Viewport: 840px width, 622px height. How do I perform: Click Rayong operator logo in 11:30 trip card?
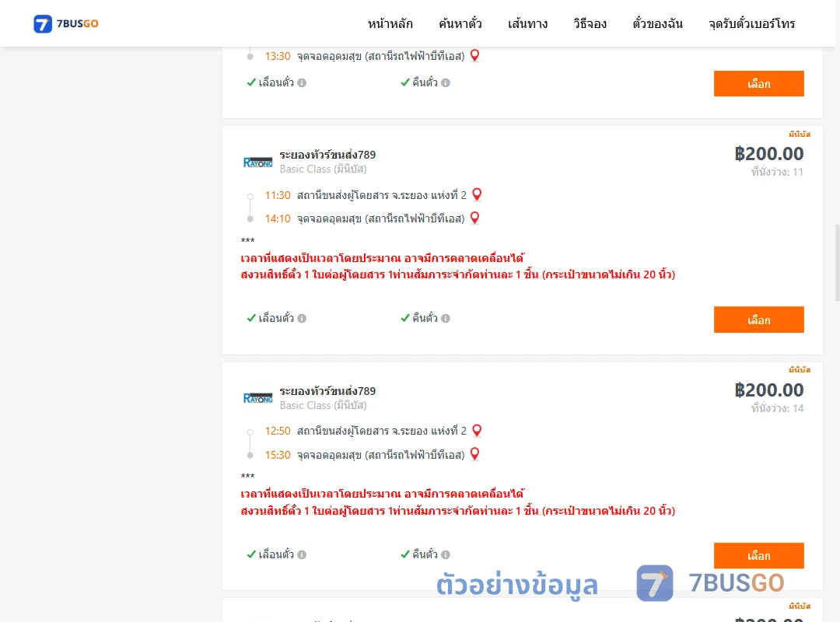pos(257,162)
